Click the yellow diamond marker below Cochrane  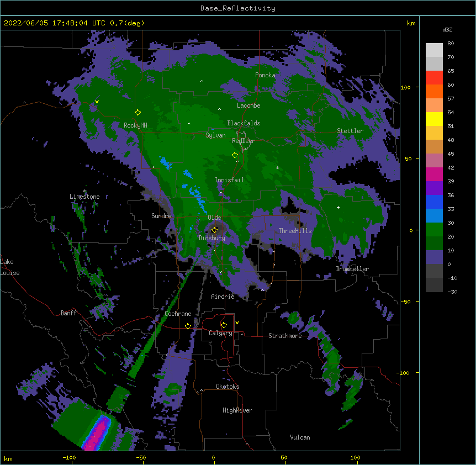(x=188, y=326)
